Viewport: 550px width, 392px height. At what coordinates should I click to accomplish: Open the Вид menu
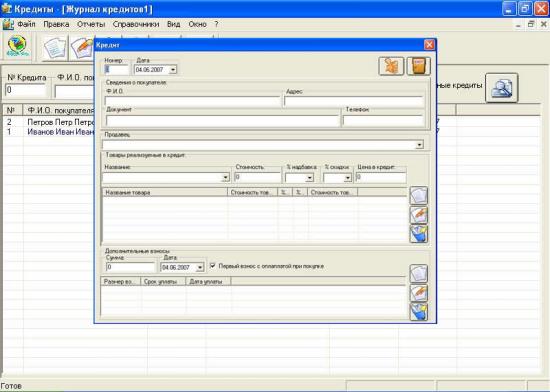174,24
